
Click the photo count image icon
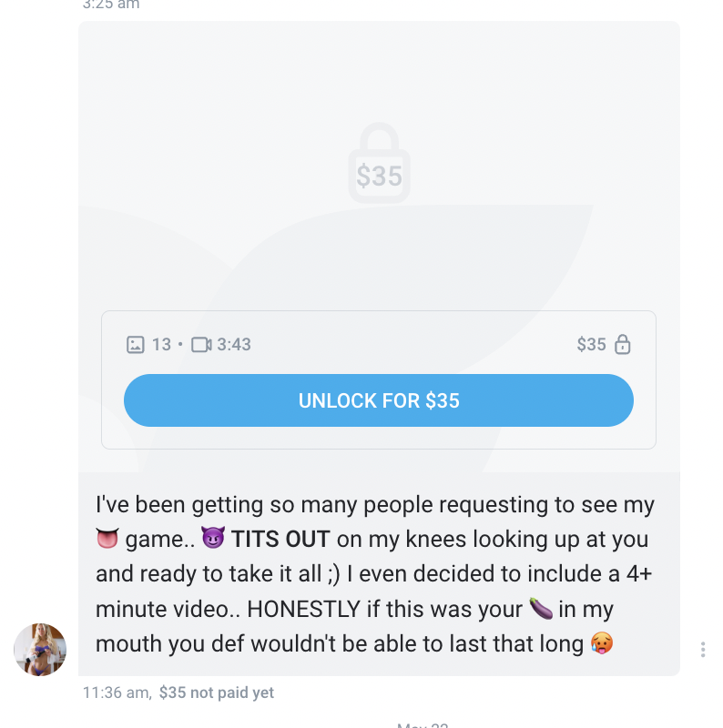click(x=135, y=345)
